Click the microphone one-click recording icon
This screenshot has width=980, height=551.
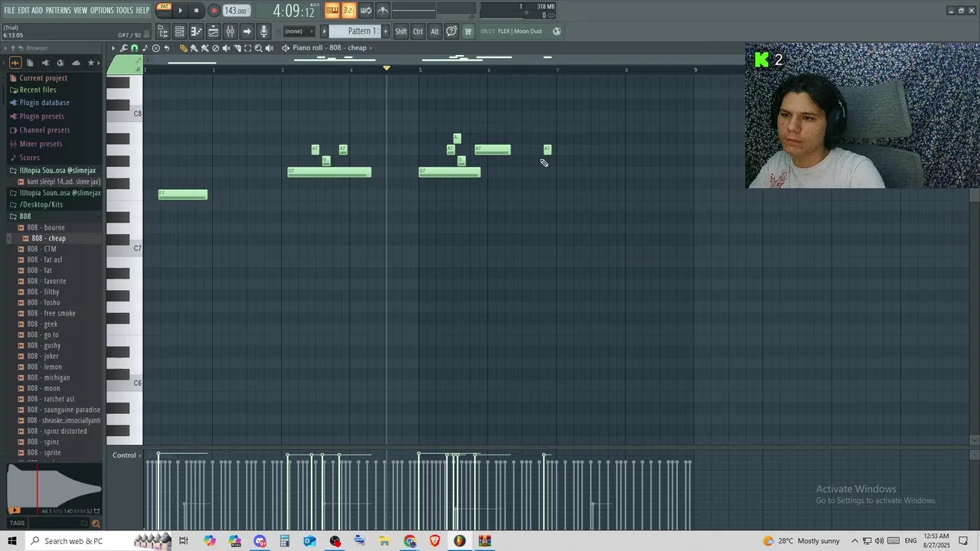(x=263, y=31)
